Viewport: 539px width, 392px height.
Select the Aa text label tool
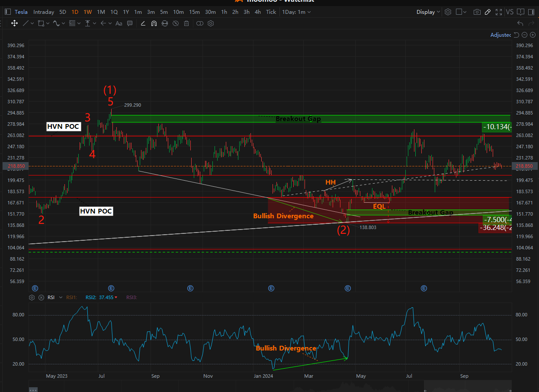(119, 23)
